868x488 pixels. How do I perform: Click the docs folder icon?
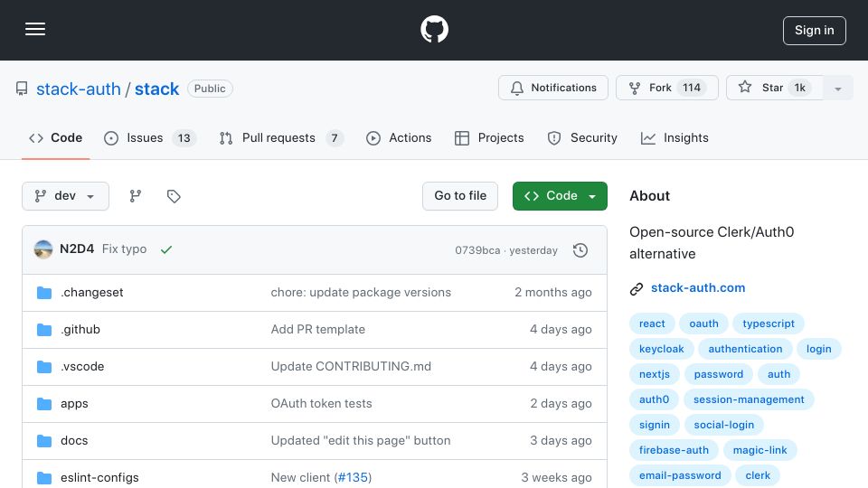[44, 440]
